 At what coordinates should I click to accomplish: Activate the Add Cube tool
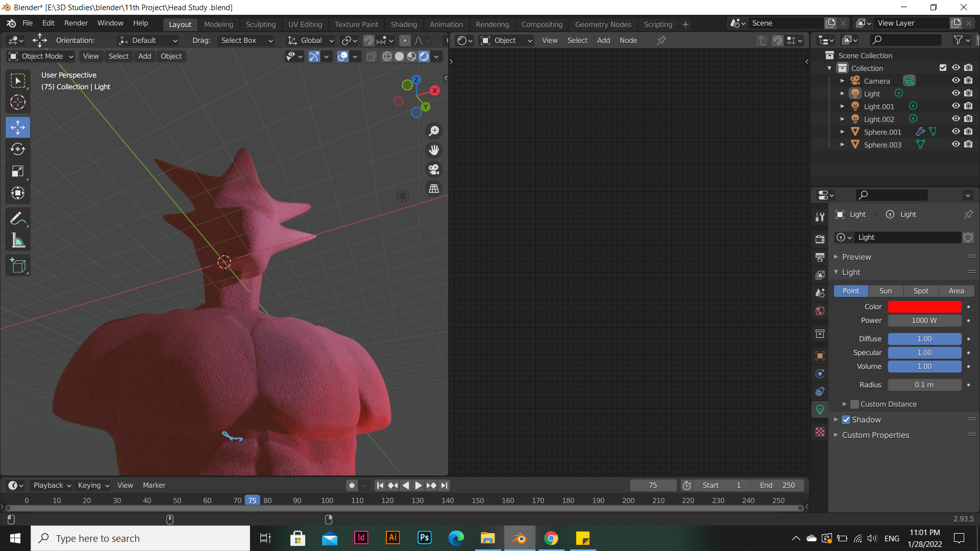coord(18,266)
